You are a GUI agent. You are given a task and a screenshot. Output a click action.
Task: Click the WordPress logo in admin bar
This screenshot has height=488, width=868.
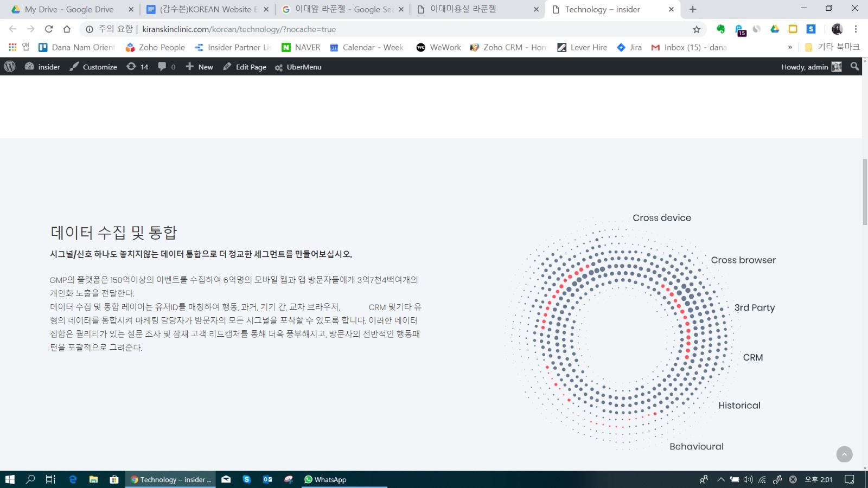(x=10, y=67)
